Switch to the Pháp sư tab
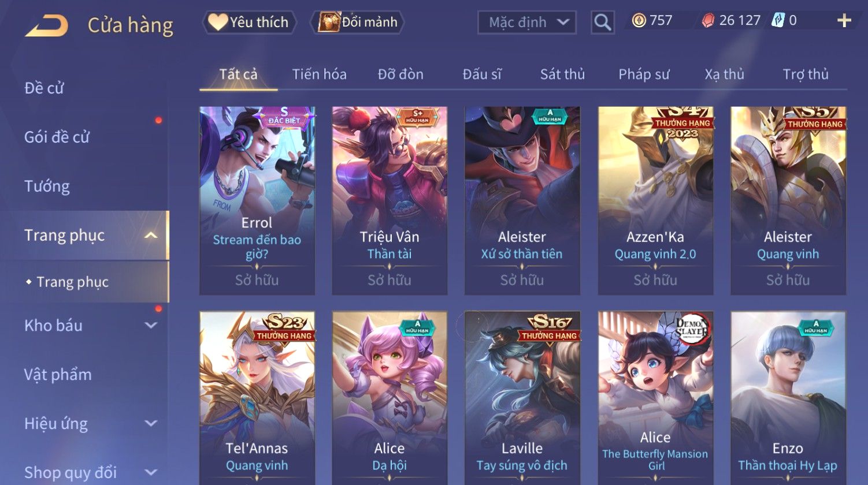868x485 pixels. click(x=644, y=74)
